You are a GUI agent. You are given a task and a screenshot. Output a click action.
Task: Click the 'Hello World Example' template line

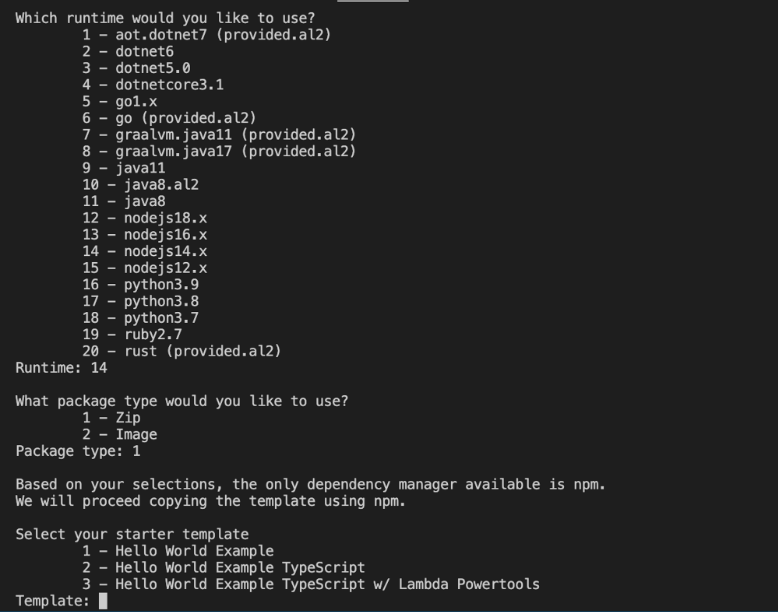coord(178,551)
